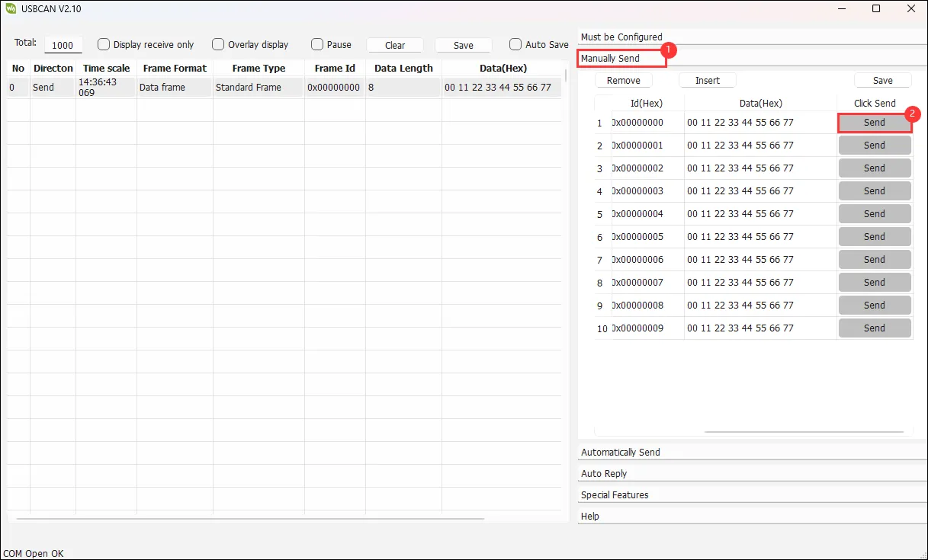
Task: Enable Auto Save
Action: pos(515,44)
